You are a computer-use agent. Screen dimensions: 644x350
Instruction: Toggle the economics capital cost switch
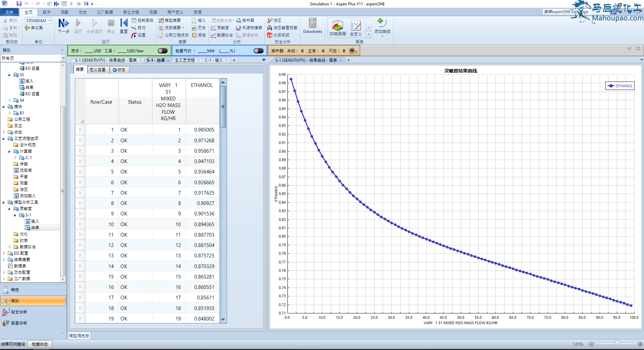pos(163,51)
